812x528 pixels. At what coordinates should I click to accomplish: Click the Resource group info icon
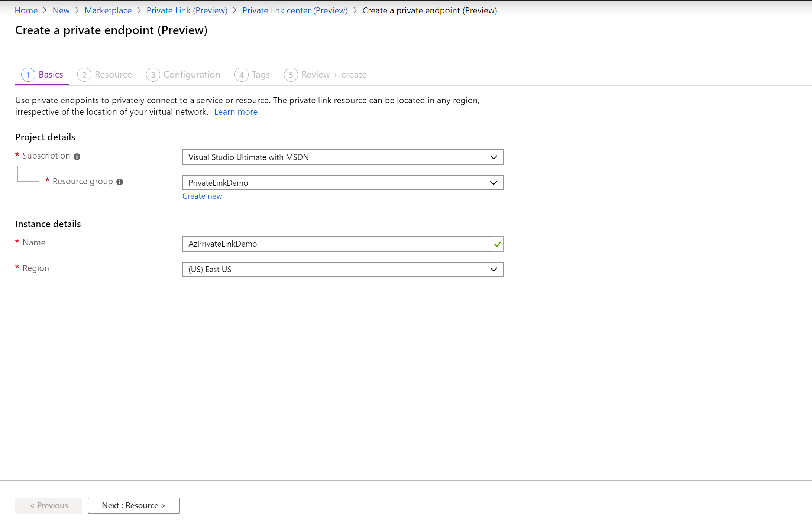(x=120, y=182)
